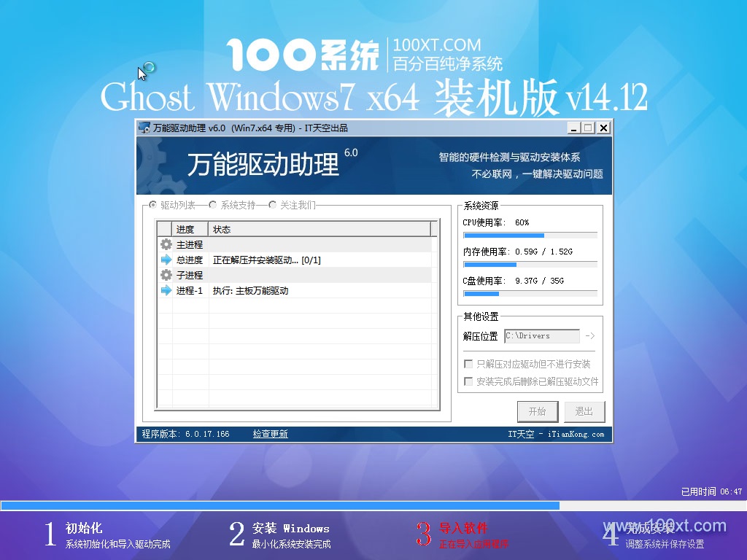Minimize the 万能驱动助理 window
The height and width of the screenshot is (560, 747).
[575, 128]
